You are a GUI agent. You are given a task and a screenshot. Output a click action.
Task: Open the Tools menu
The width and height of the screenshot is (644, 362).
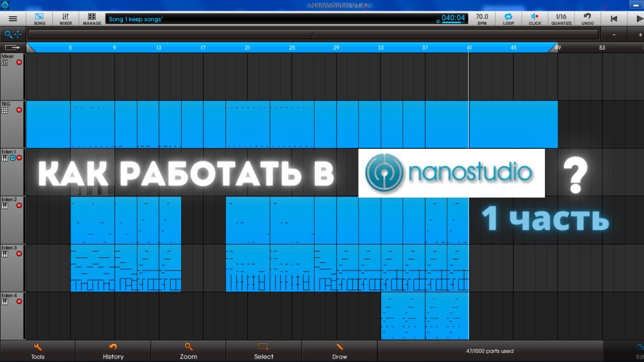coord(38,351)
